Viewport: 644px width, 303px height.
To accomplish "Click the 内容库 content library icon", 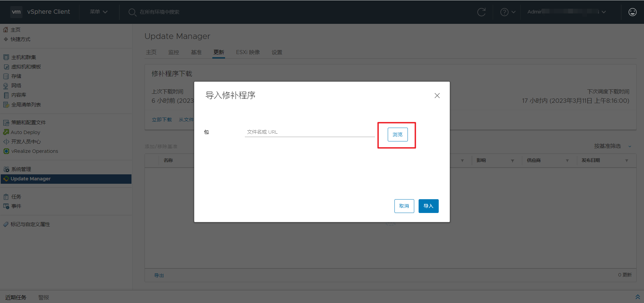I will 6,95.
